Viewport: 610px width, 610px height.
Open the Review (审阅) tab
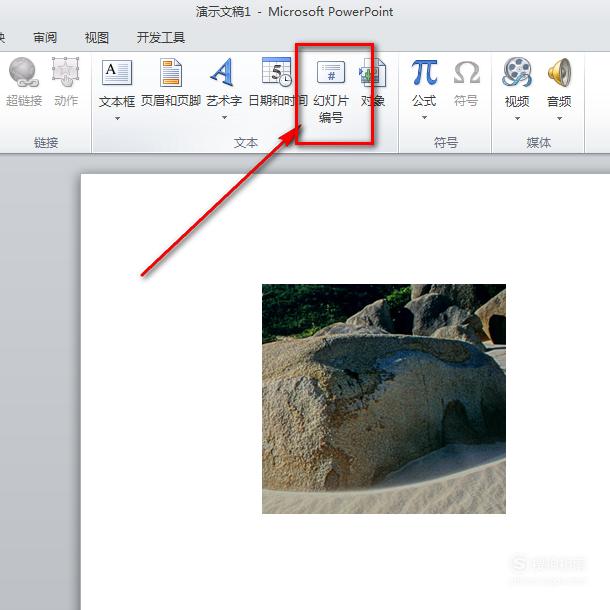click(45, 38)
